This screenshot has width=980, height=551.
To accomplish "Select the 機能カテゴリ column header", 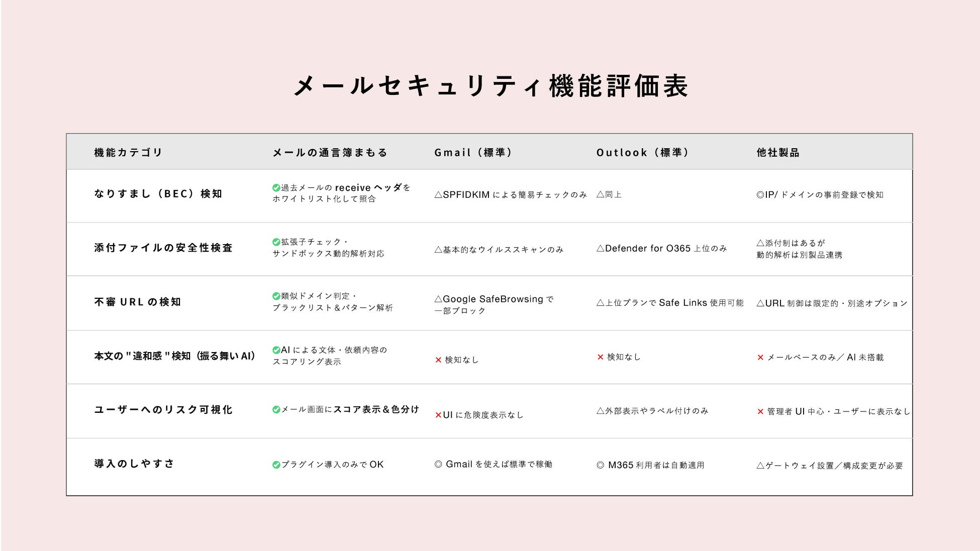I will tap(128, 153).
